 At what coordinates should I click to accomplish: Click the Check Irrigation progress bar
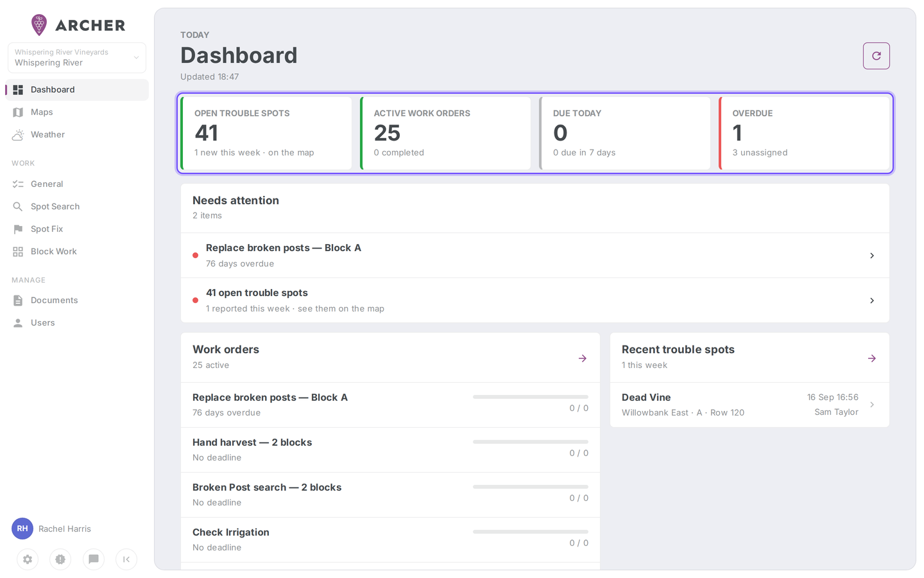coord(531,532)
